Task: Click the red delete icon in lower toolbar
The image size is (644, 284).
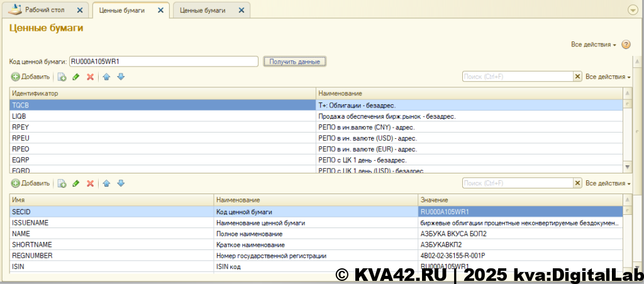Action: click(91, 183)
